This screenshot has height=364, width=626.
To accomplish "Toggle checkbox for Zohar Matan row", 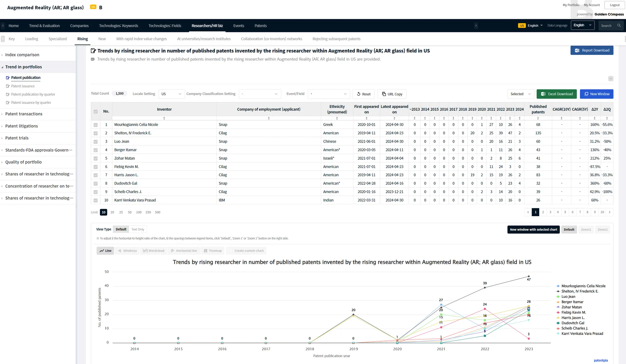I will (96, 158).
